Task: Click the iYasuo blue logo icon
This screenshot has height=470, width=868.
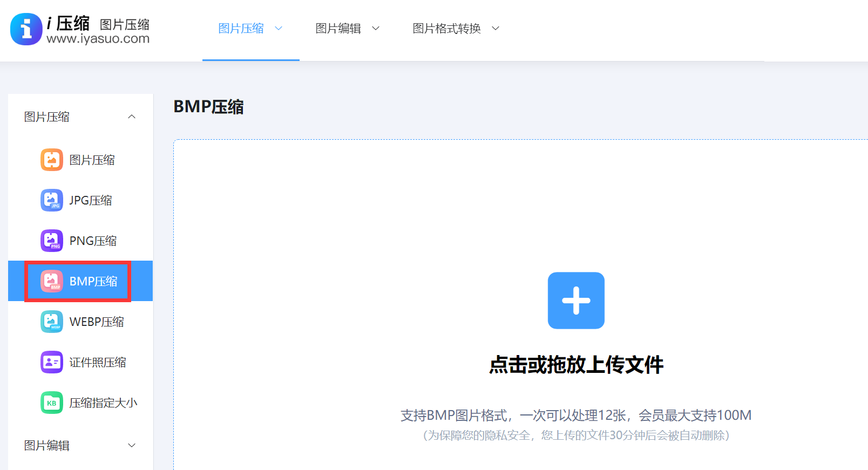Action: pyautogui.click(x=26, y=29)
